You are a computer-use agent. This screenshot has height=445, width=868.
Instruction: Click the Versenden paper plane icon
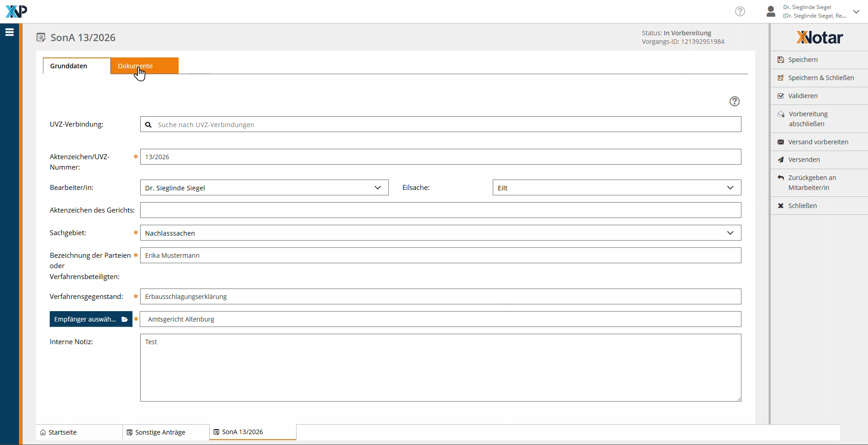[781, 160]
